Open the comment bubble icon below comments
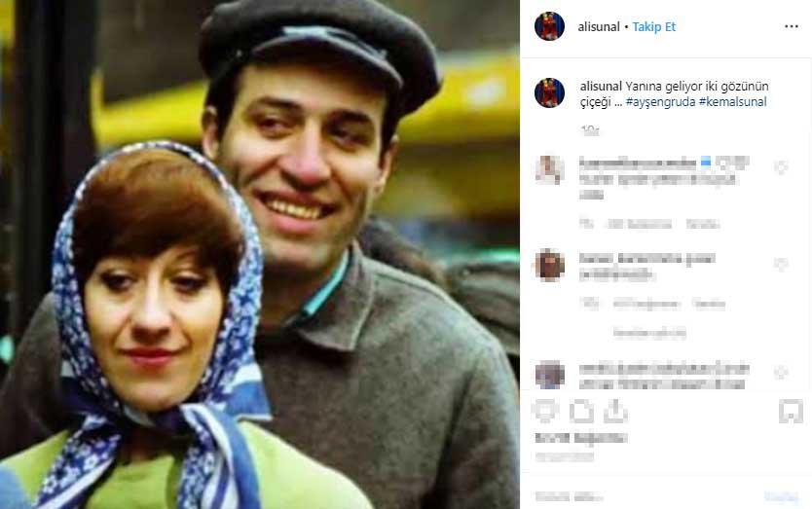The image size is (812, 509). [581, 412]
